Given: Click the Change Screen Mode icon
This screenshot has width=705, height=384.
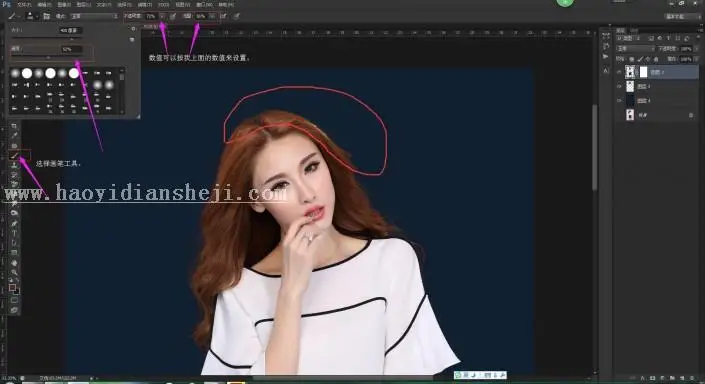Looking at the screenshot, I should 14,310.
